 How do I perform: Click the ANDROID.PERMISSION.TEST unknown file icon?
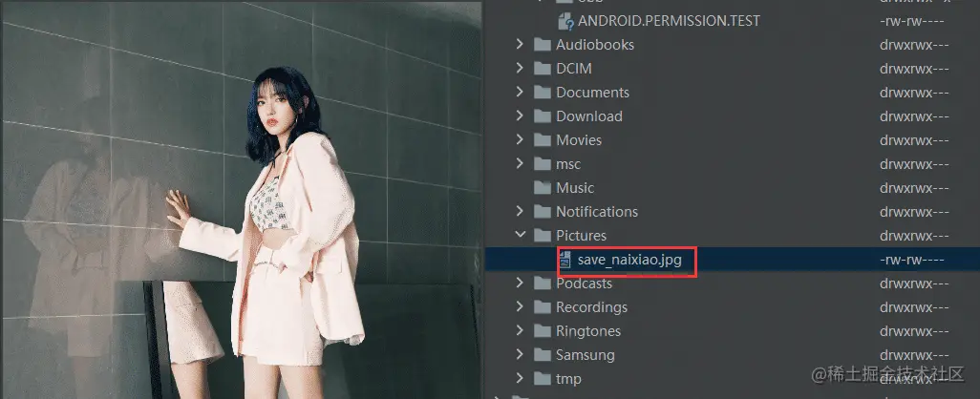click(x=565, y=21)
